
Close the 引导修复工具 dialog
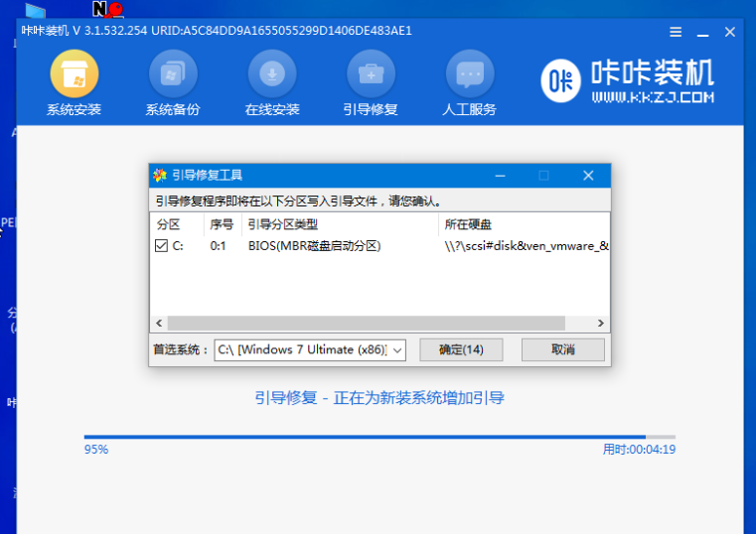(588, 176)
